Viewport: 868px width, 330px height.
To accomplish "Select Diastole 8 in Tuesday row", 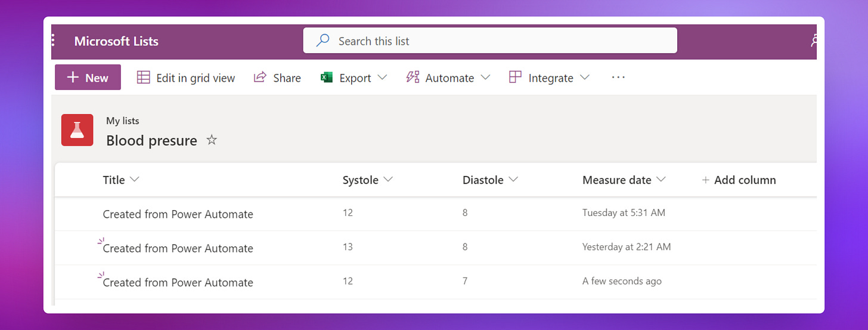I will [x=465, y=213].
